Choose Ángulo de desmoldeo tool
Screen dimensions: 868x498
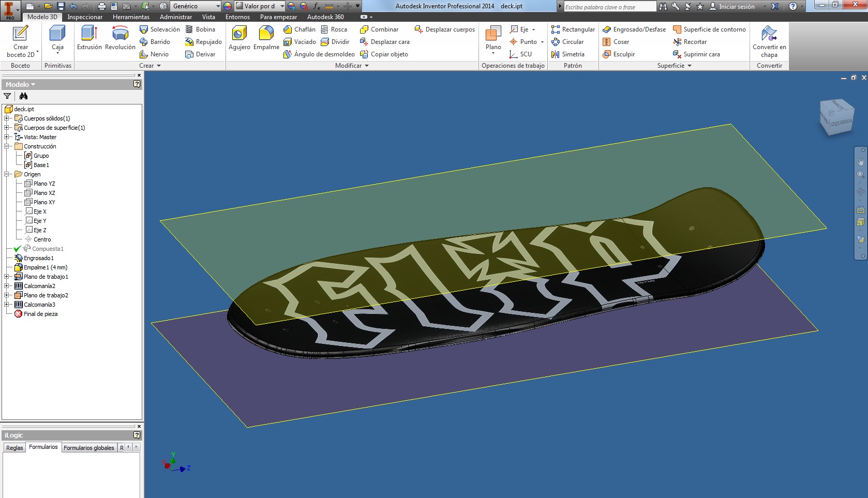319,54
